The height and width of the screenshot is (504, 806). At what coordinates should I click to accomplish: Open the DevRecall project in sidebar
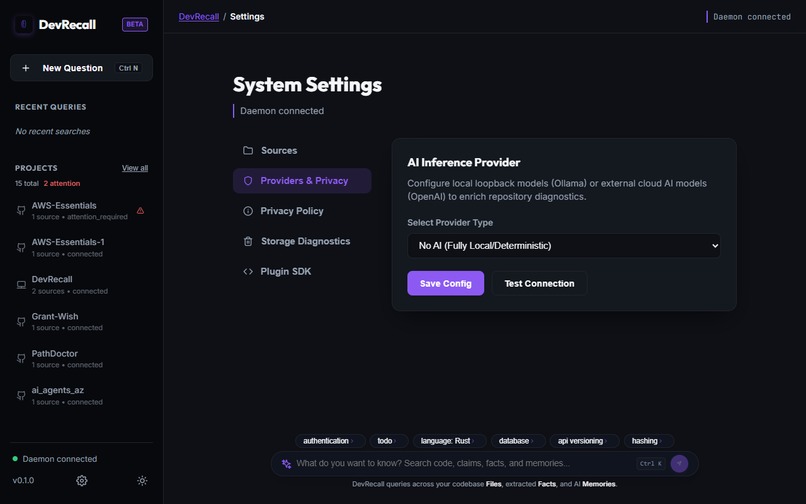tap(81, 285)
